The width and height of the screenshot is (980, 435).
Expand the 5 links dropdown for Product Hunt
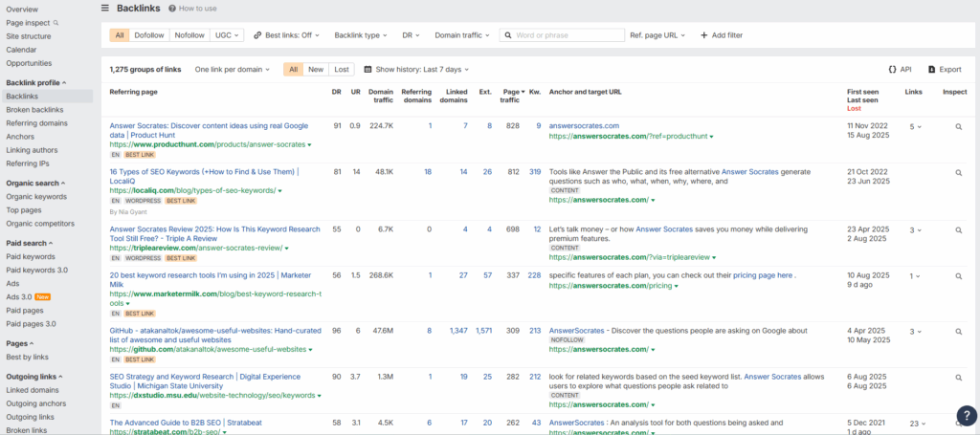pyautogui.click(x=915, y=127)
